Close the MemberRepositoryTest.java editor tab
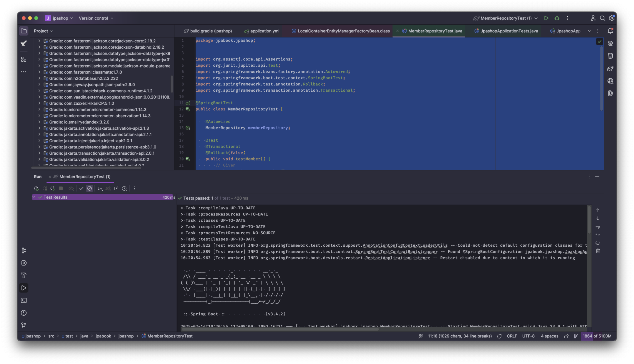The width and height of the screenshot is (634, 364). (x=397, y=31)
